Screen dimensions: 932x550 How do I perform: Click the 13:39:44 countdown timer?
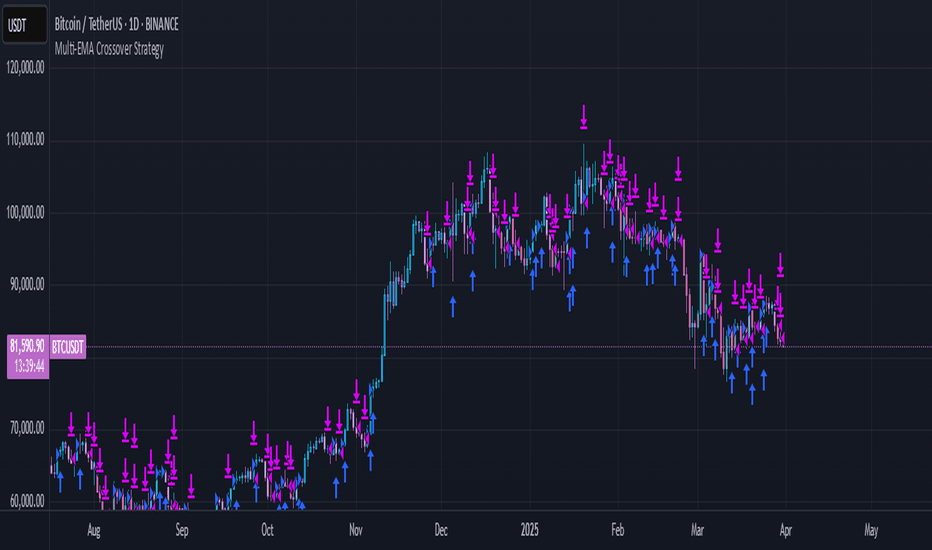point(30,367)
